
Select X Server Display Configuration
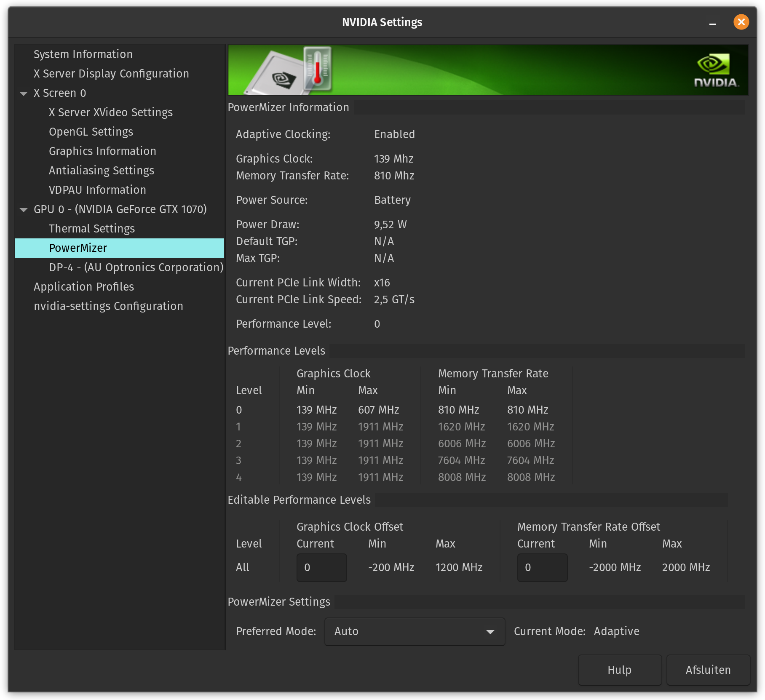(111, 74)
